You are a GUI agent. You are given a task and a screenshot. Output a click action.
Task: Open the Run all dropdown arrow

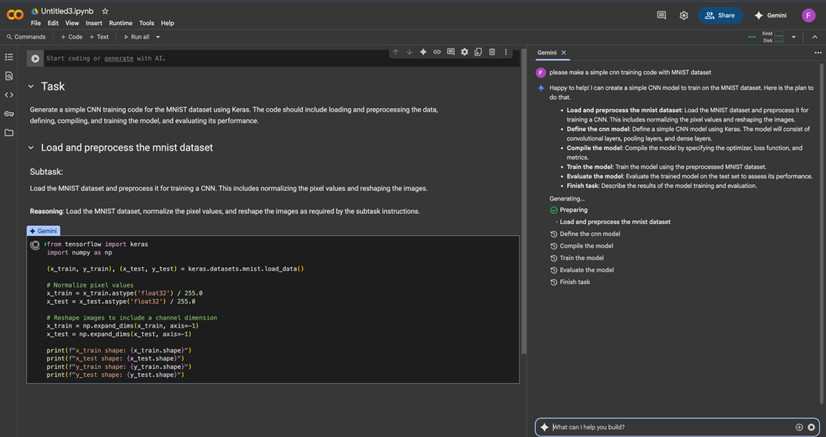[x=158, y=37]
